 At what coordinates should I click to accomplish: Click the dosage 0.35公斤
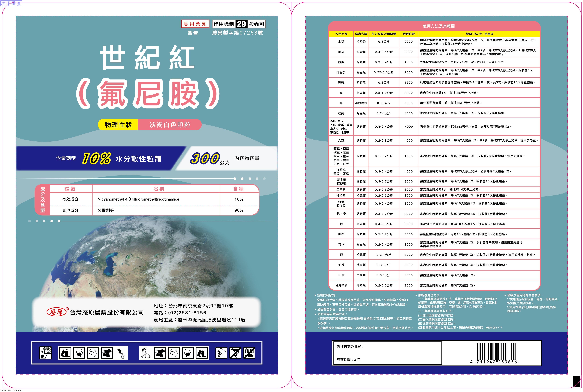[x=384, y=103]
